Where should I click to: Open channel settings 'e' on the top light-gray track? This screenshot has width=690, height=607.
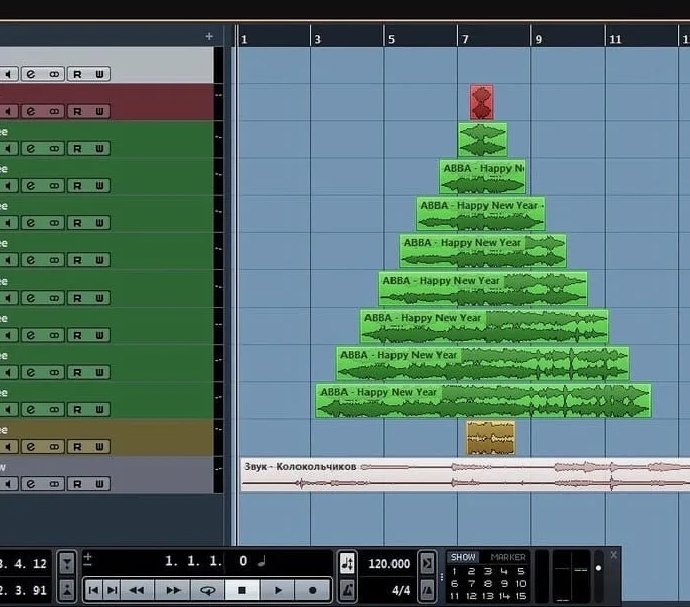31,74
